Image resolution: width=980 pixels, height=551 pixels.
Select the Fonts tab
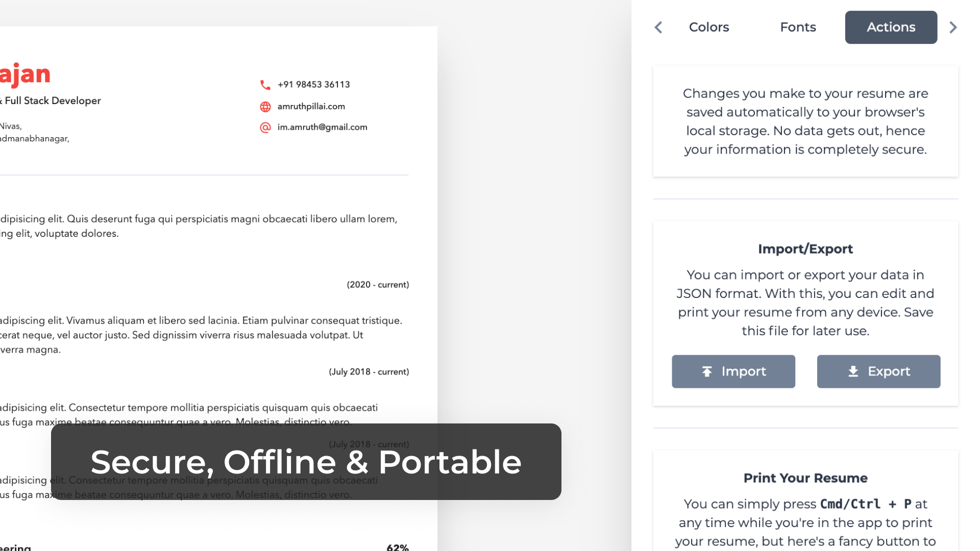click(x=798, y=27)
